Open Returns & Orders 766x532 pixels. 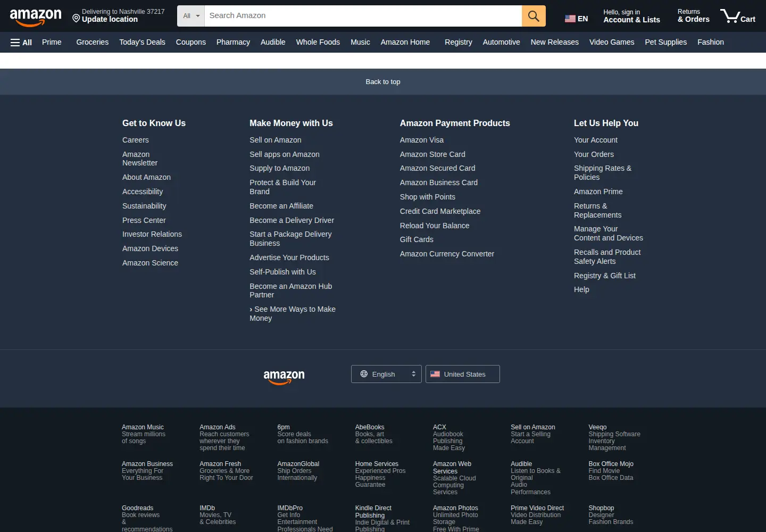tap(693, 16)
